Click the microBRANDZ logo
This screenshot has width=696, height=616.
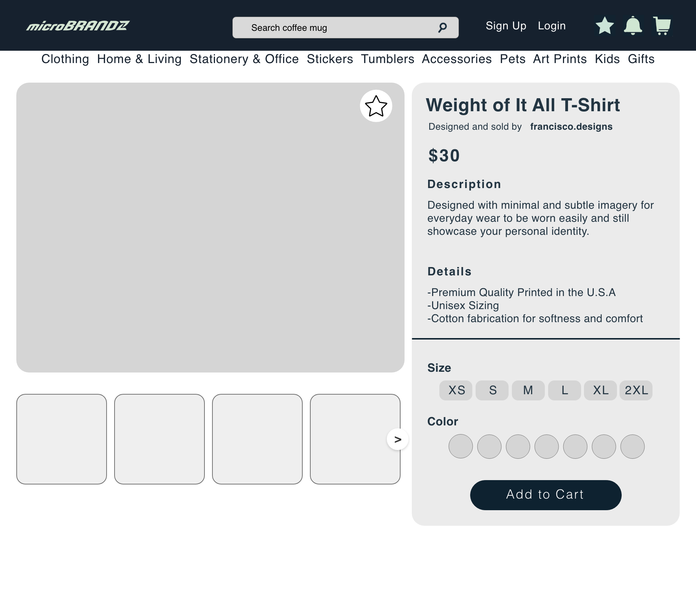coord(78,26)
